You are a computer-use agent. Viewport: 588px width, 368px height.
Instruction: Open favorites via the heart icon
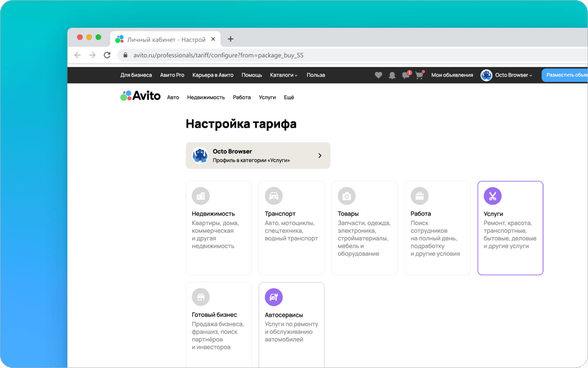pyautogui.click(x=378, y=75)
